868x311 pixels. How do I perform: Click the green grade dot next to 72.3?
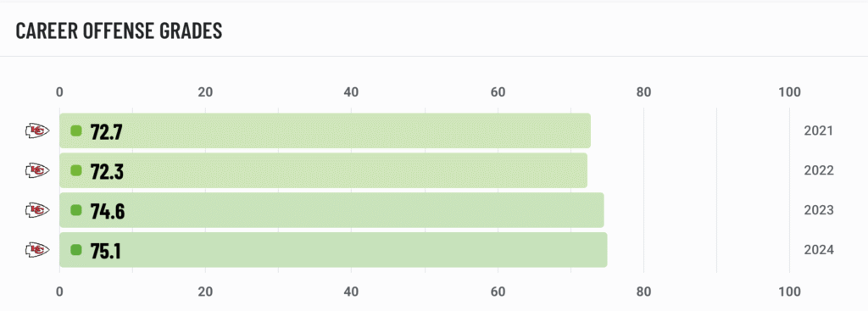tap(76, 171)
